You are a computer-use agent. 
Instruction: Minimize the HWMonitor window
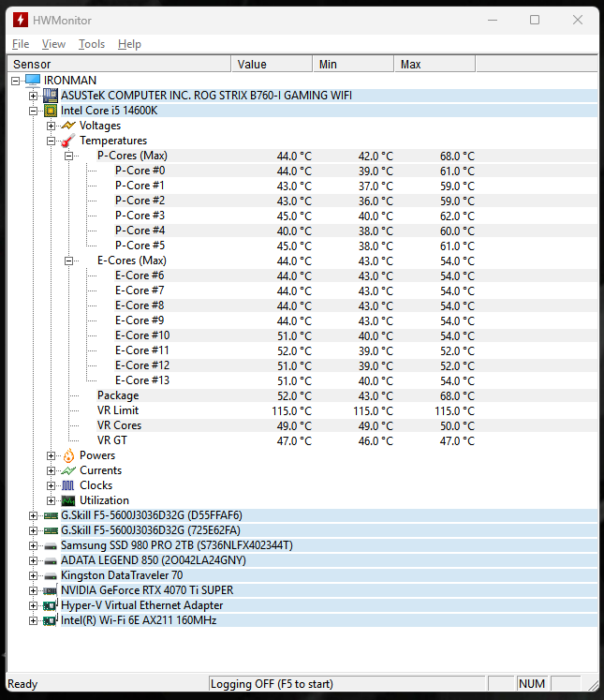[x=493, y=20]
